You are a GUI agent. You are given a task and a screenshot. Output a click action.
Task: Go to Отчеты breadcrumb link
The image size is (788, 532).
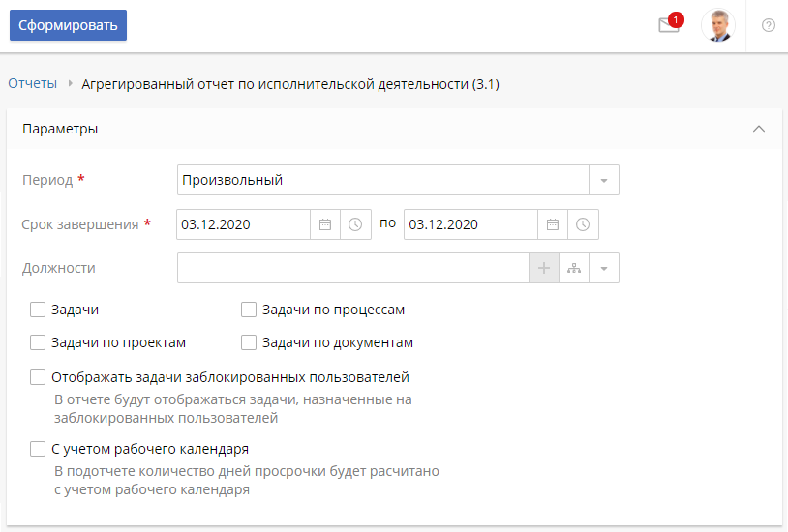pos(33,83)
